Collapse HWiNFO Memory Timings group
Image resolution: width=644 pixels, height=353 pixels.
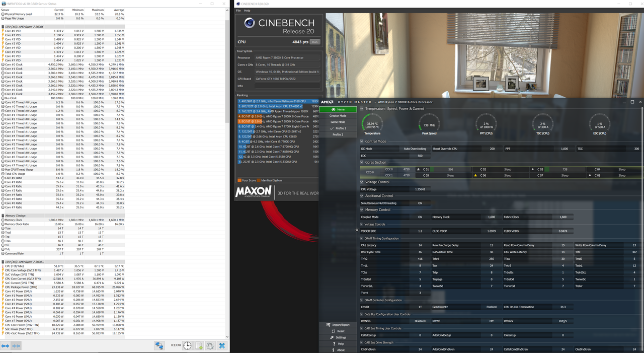click(3, 216)
